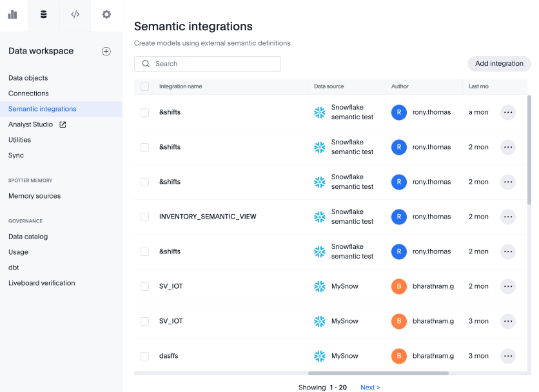Open Data objects in the sidebar
Viewport: 539px width, 392px height.
tap(28, 78)
